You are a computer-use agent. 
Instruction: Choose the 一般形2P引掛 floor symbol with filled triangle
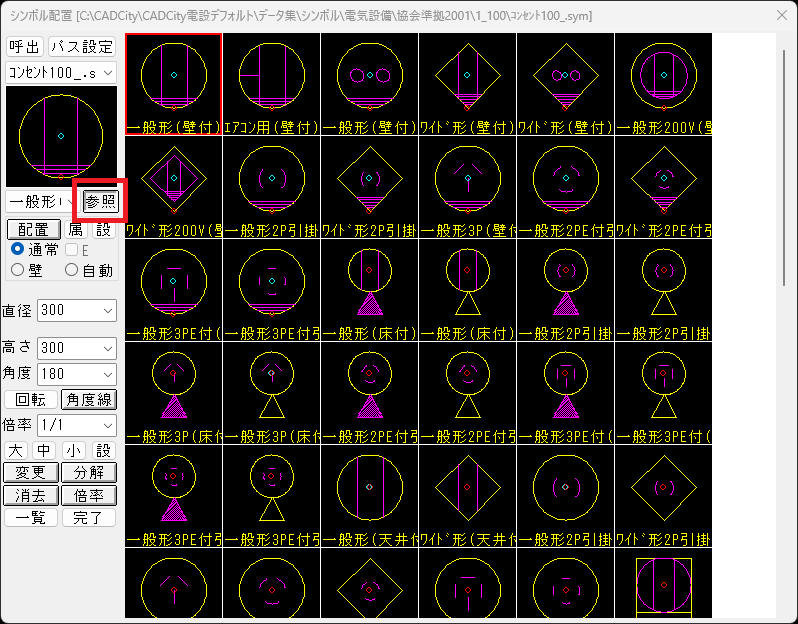coord(565,290)
